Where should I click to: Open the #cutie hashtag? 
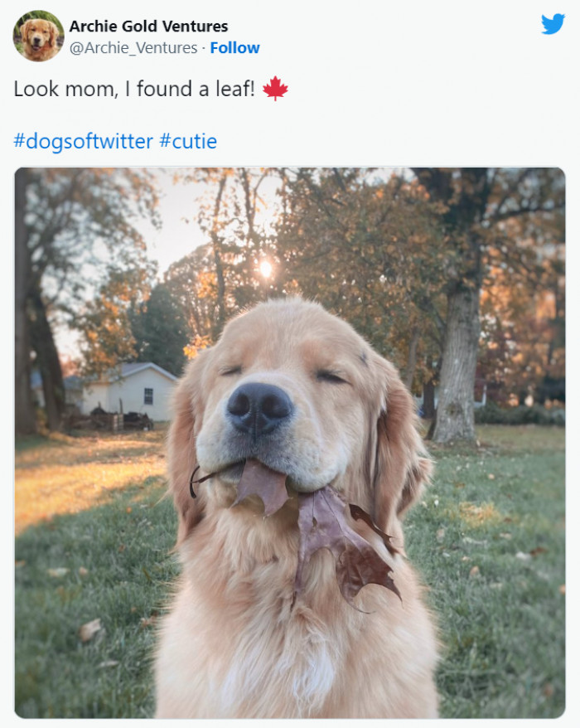188,141
